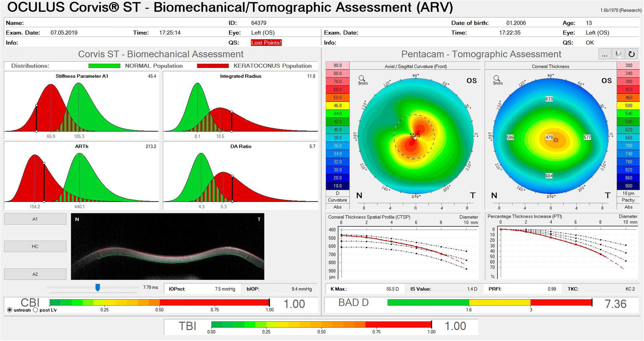Click the HC frame button
The image size is (644, 341).
pyautogui.click(x=35, y=246)
